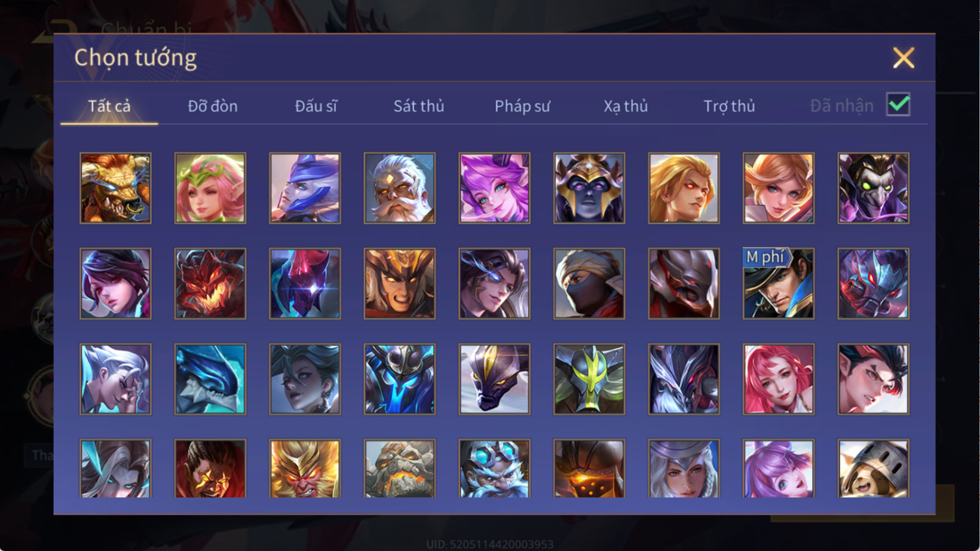The width and height of the screenshot is (980, 551).
Task: Switch to the Đỡ đòn tab
Action: (213, 106)
